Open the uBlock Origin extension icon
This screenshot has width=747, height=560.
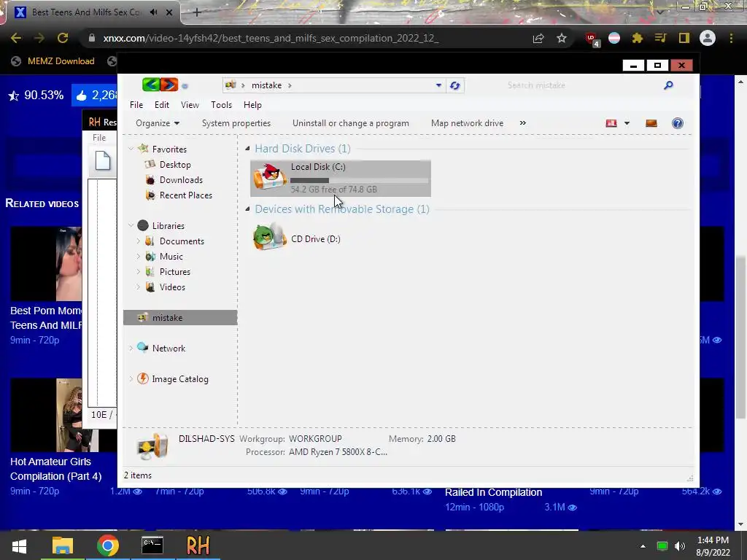592,39
